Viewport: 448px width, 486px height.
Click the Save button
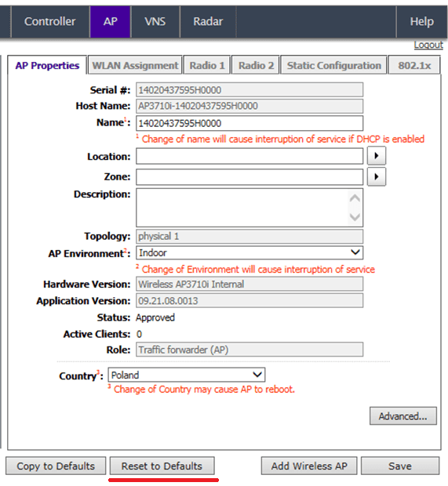400,466
